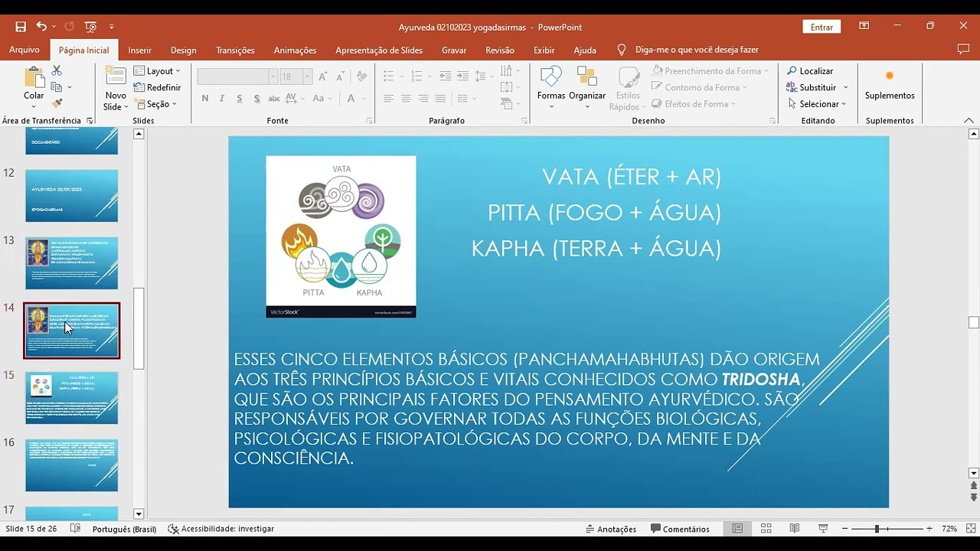
Task: Open the Apresentação de Slides tab
Action: tap(379, 50)
